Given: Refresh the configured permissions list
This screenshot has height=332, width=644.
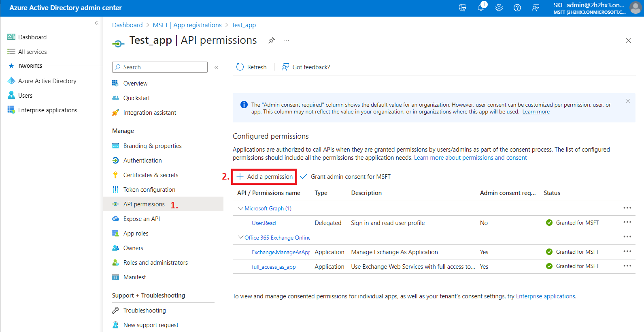Looking at the screenshot, I should [x=251, y=67].
